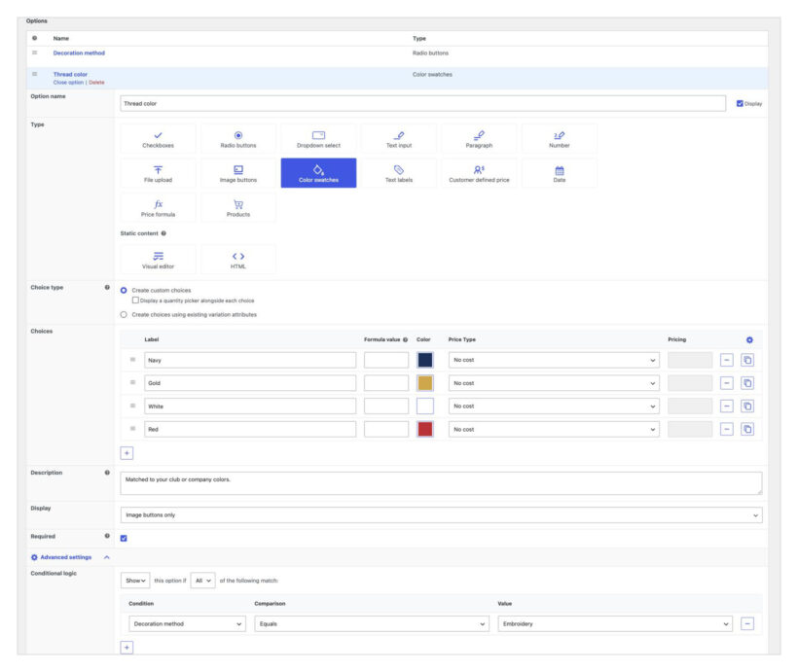The width and height of the screenshot is (798, 672).
Task: Open Navy price type dropdown
Action: pos(554,360)
